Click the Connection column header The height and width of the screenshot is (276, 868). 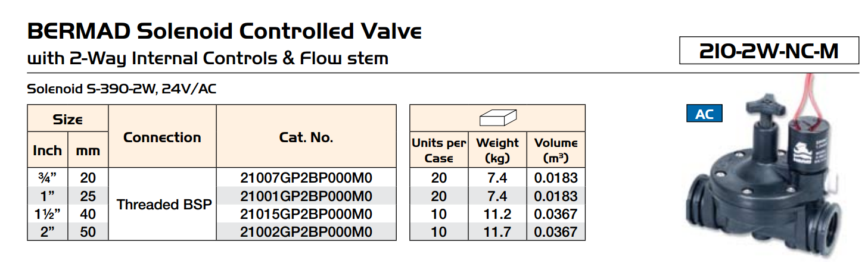[x=162, y=137]
